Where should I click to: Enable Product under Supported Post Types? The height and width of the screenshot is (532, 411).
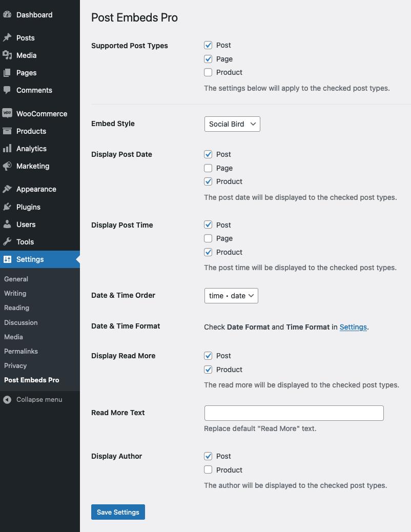(208, 72)
